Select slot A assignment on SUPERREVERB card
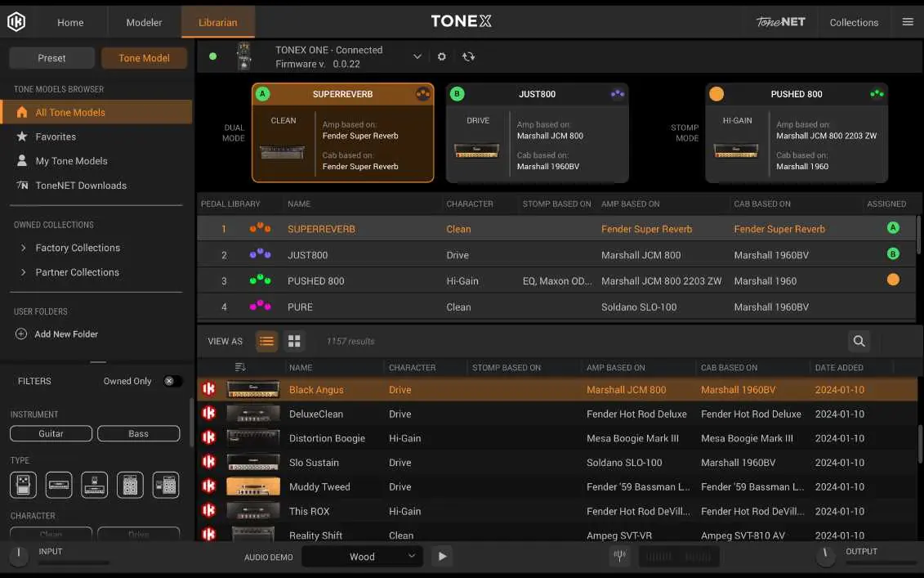Viewport: 924px width, 578px height. tap(263, 94)
